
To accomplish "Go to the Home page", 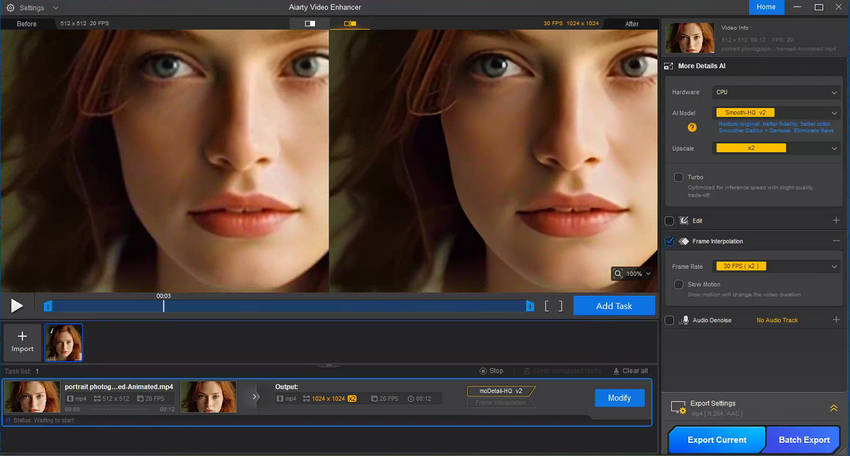I will click(x=766, y=7).
